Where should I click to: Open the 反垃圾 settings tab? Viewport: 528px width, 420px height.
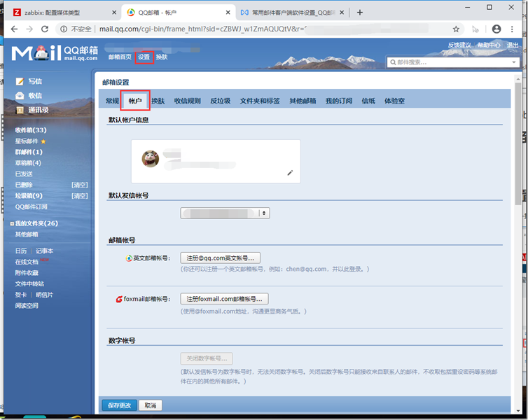tap(220, 101)
